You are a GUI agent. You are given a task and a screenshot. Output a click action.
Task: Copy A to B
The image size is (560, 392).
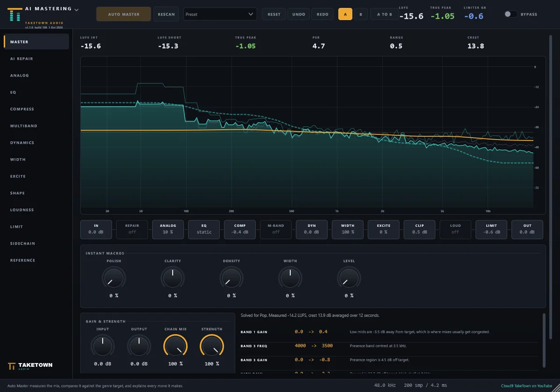385,14
